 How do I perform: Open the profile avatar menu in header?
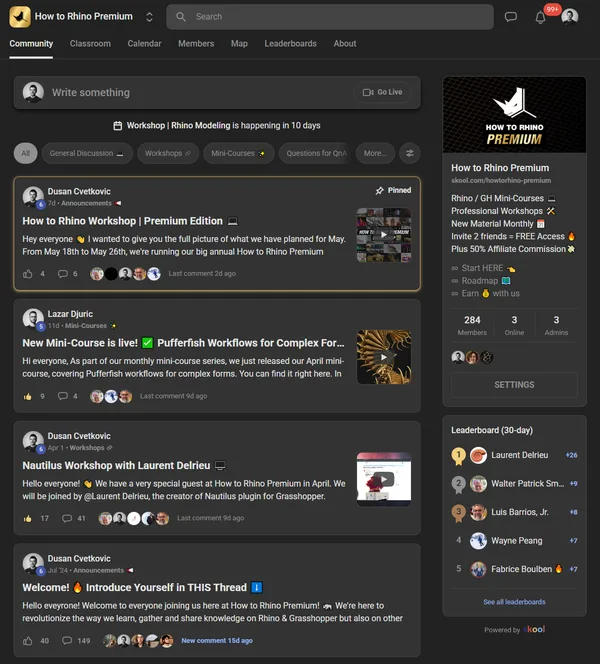click(x=570, y=17)
